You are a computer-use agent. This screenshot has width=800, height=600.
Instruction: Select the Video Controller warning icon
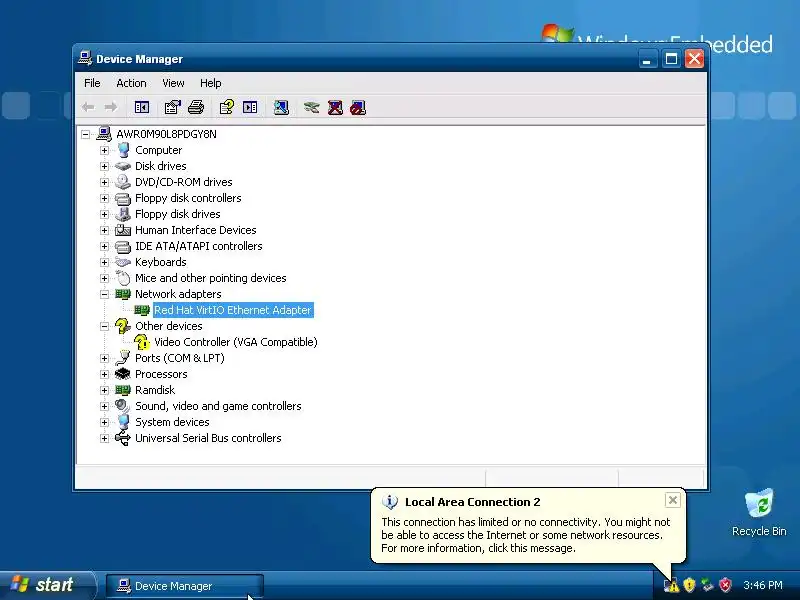click(x=141, y=342)
